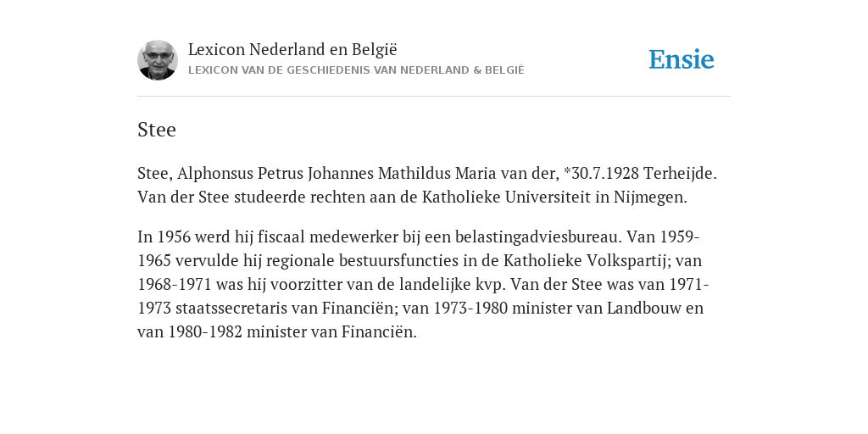Click 'Katholieke Universiteit' in the text

507,197
